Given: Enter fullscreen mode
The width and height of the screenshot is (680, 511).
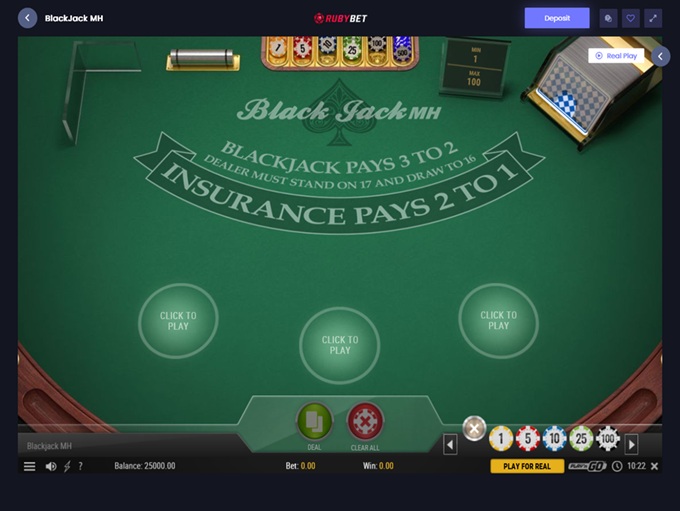Looking at the screenshot, I should [x=653, y=18].
